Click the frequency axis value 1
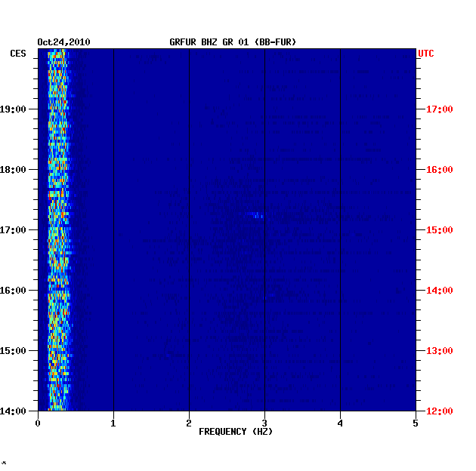The width and height of the screenshot is (476, 471). (113, 423)
